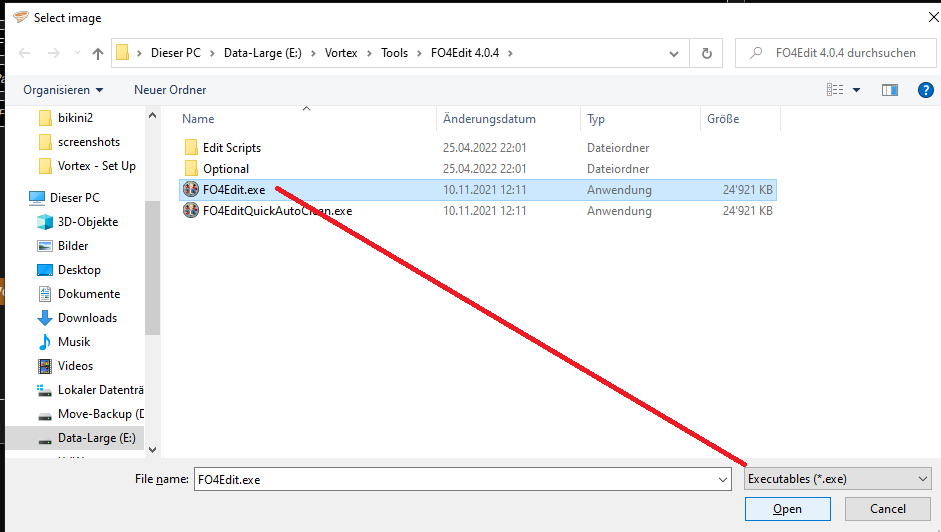
Task: Click the File name input field
Action: point(455,479)
